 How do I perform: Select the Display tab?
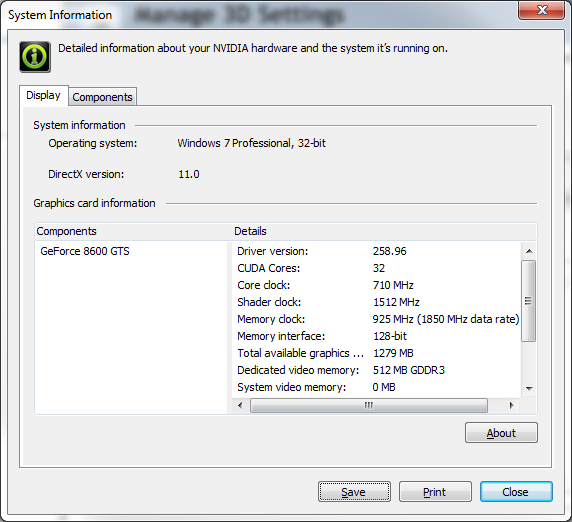click(x=43, y=96)
